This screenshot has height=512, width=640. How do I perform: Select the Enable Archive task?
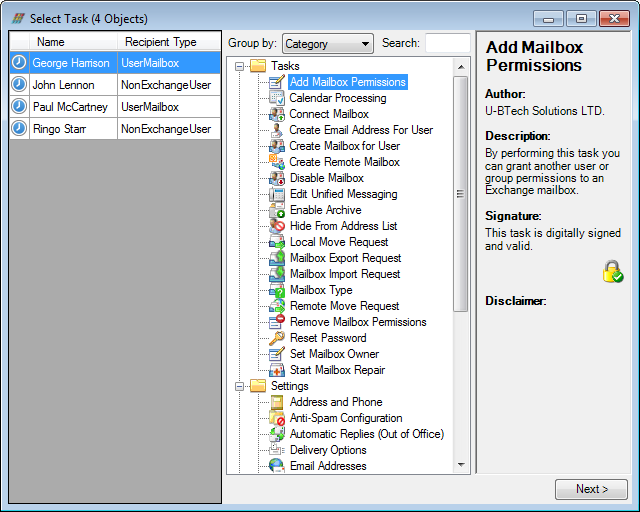pos(325,210)
